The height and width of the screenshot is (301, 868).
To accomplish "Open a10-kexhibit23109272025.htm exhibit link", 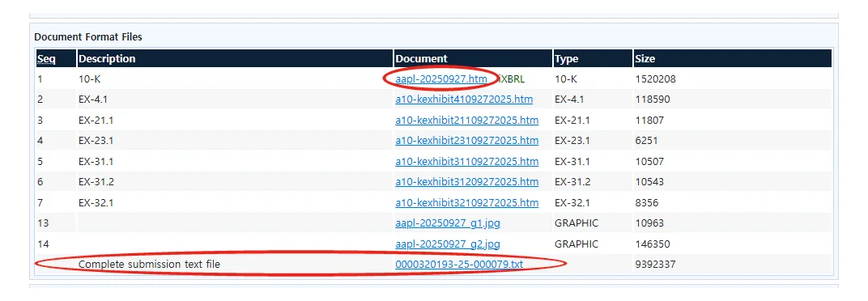I will tap(466, 141).
